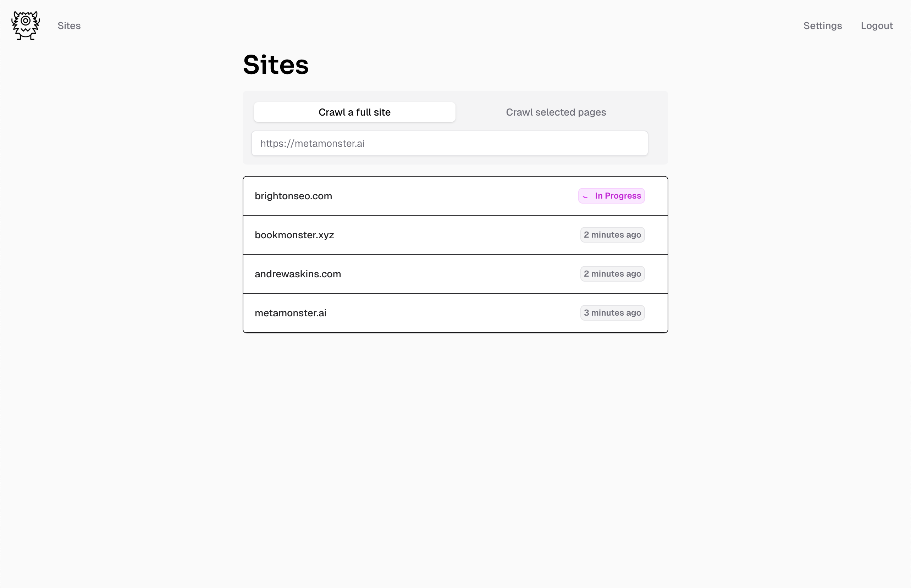This screenshot has height=588, width=911.
Task: Open the Settings page
Action: 822,26
